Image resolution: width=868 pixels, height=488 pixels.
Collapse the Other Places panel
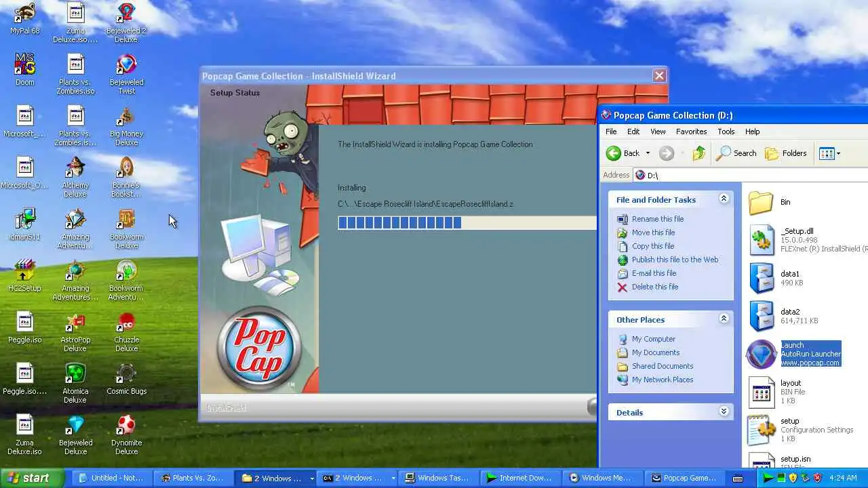coord(724,319)
